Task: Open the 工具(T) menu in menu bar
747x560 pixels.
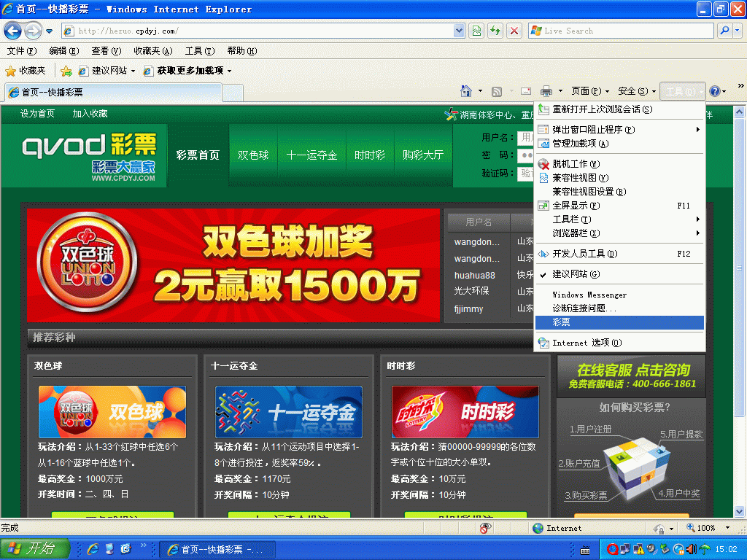Action: (x=200, y=51)
